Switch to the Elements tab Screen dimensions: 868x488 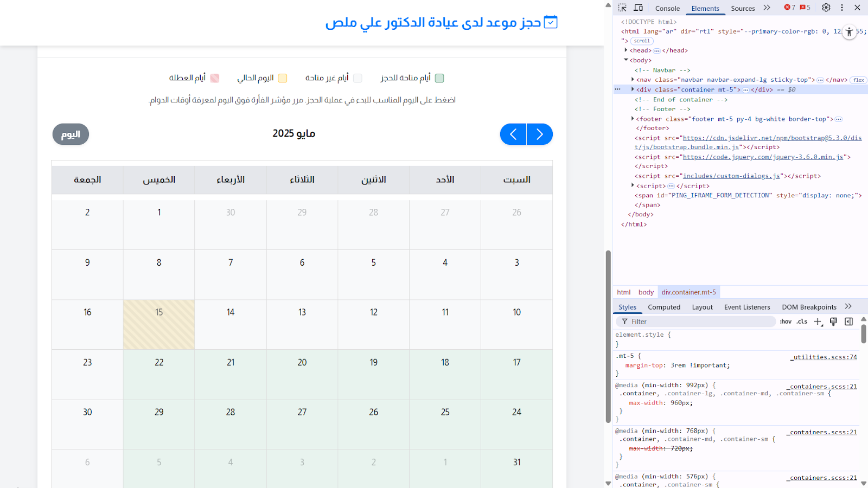coord(705,8)
